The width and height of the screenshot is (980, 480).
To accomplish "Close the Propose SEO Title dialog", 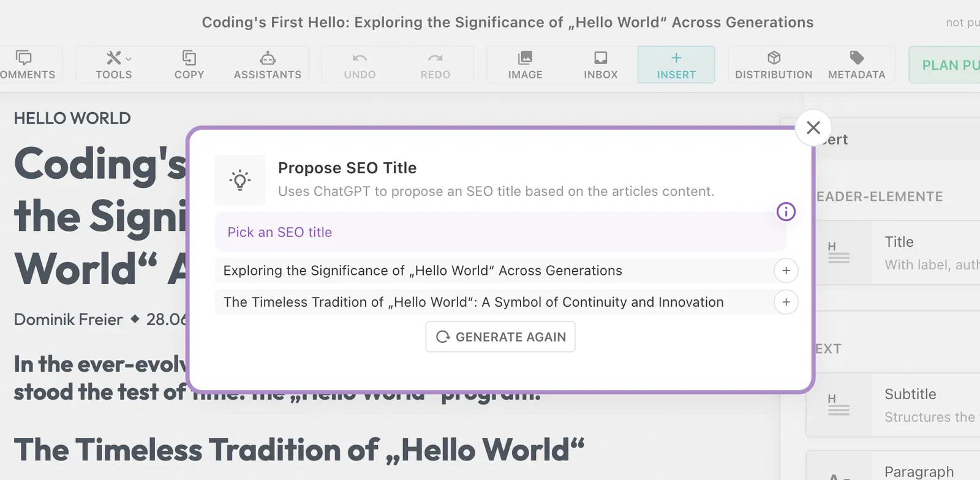I will coord(813,127).
